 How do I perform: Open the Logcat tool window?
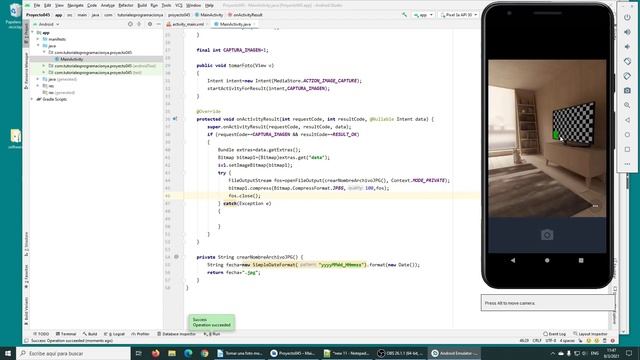click(x=114, y=334)
